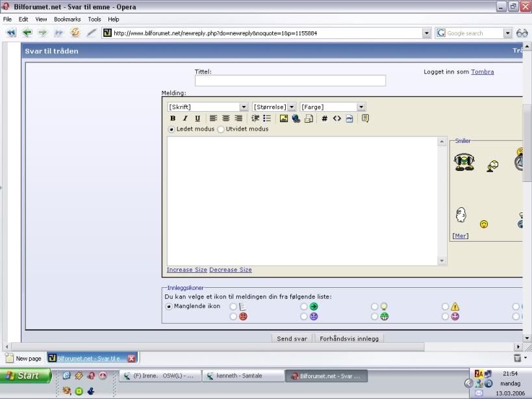Toggle bold formatting in editor toolbar

click(173, 118)
